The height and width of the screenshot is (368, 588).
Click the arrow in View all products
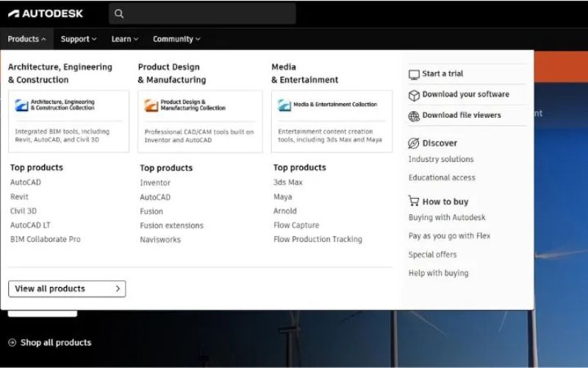(x=118, y=289)
